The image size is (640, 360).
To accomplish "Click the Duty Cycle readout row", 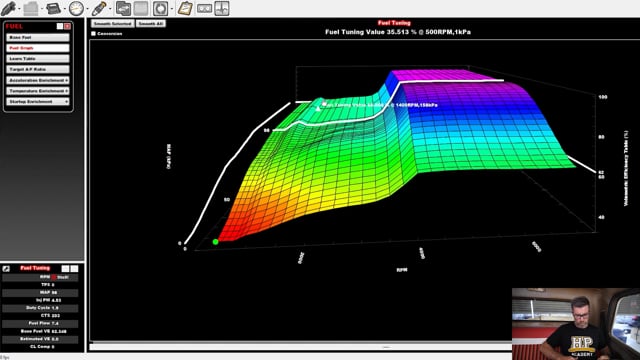I will point(40,308).
